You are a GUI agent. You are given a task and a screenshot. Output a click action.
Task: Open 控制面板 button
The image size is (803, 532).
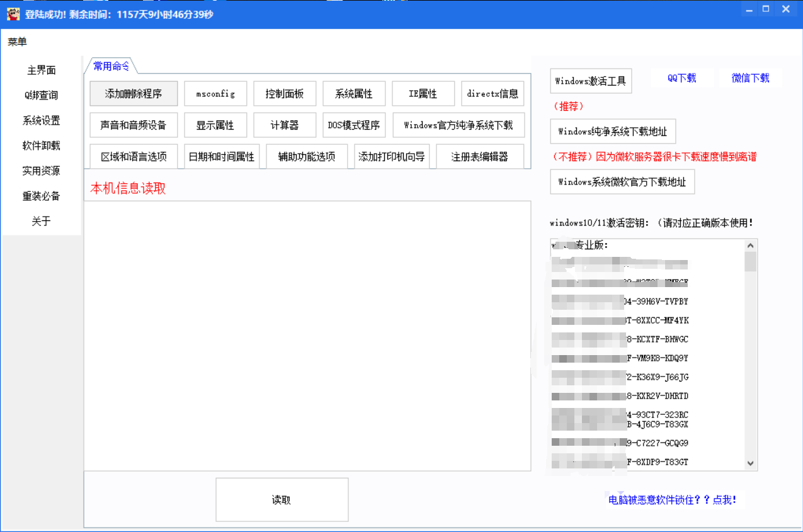tap(285, 94)
